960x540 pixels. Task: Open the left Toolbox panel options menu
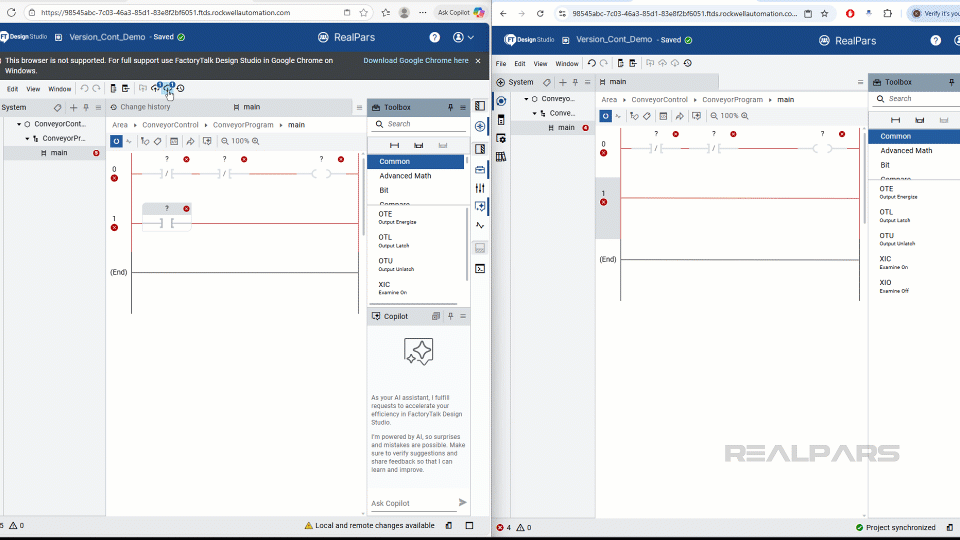[x=463, y=108]
